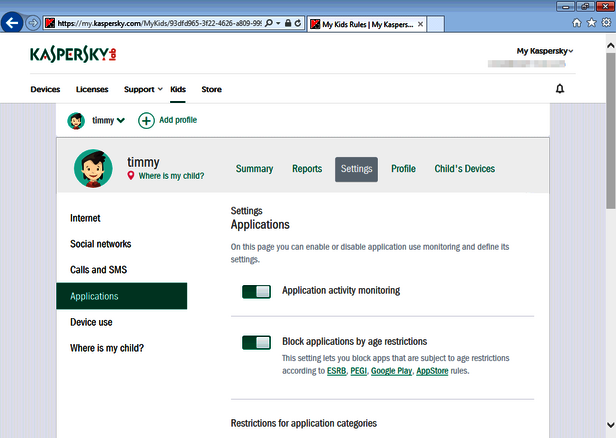Viewport: 616px width, 438px height.
Task: Toggle Application activity monitoring switch
Action: [x=256, y=291]
